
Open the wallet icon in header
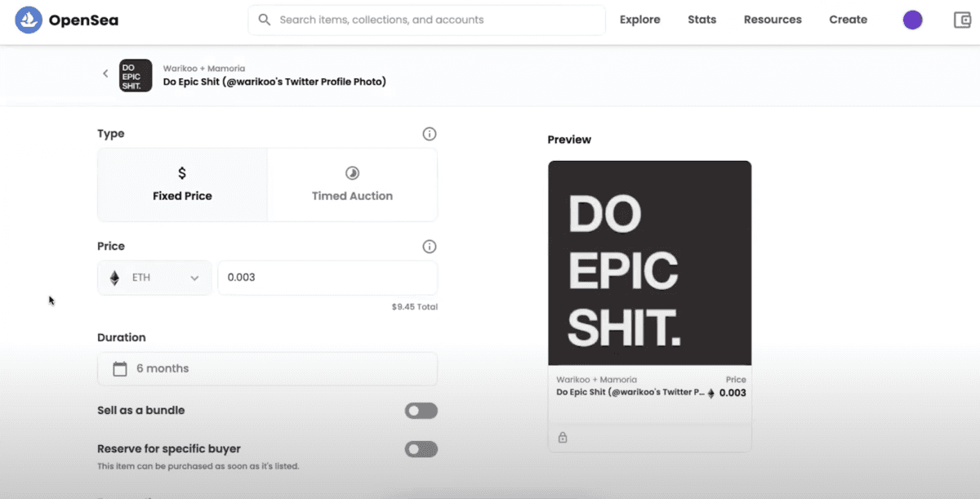coord(962,20)
